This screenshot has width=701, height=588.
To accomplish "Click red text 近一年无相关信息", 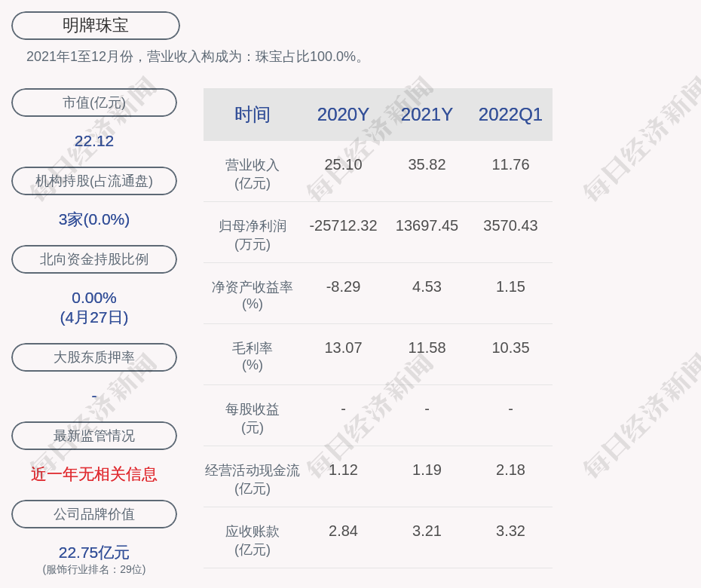I will click(94, 474).
